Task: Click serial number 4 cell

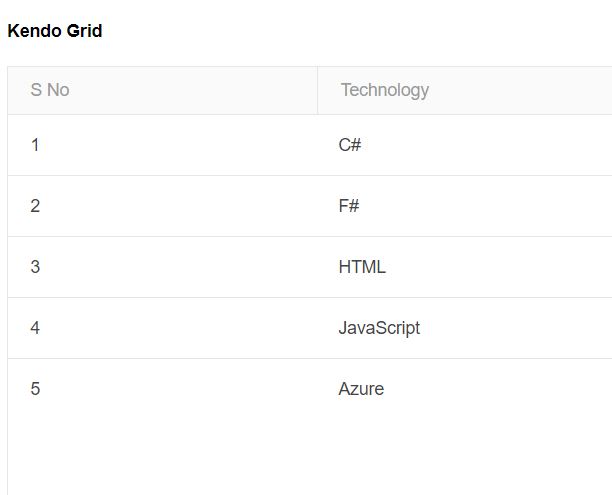Action: pos(162,328)
